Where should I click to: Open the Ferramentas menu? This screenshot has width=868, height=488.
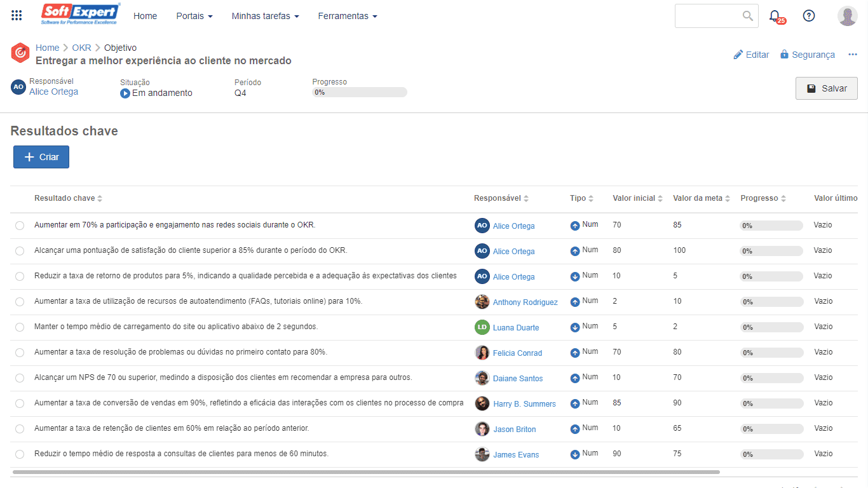348,16
